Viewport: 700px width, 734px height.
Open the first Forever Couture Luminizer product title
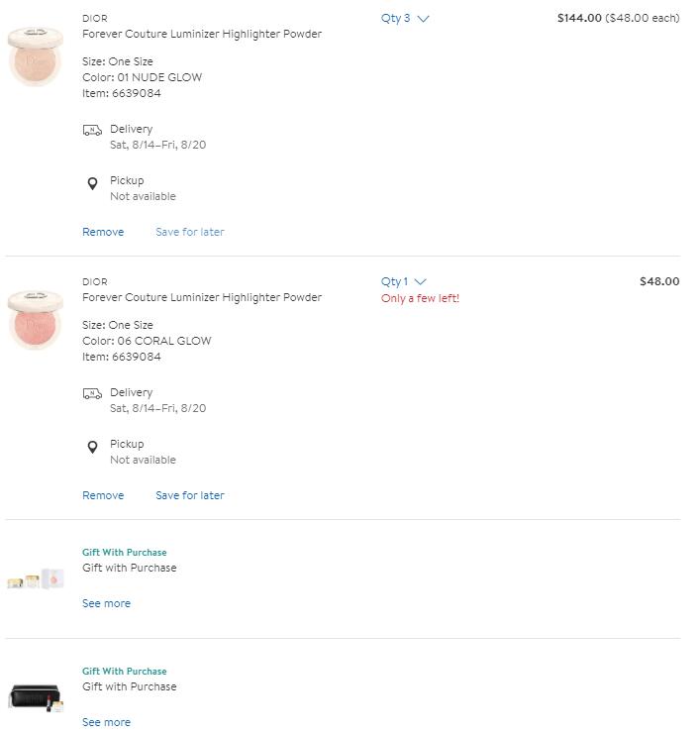click(x=202, y=34)
